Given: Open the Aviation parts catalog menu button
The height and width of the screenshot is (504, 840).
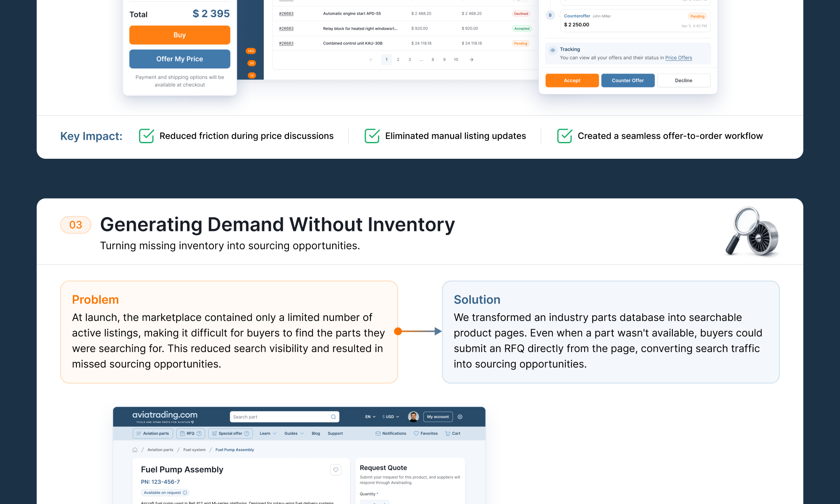Looking at the screenshot, I should 153,433.
